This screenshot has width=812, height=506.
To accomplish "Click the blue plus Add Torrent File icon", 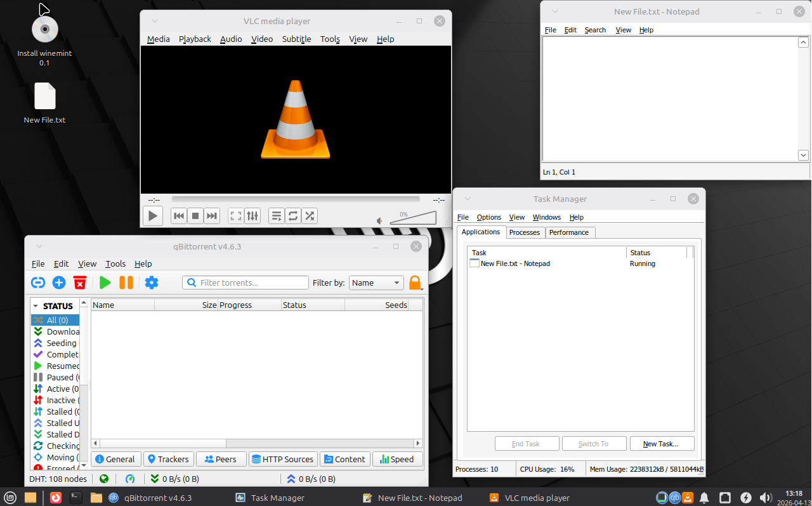I will [x=59, y=283].
